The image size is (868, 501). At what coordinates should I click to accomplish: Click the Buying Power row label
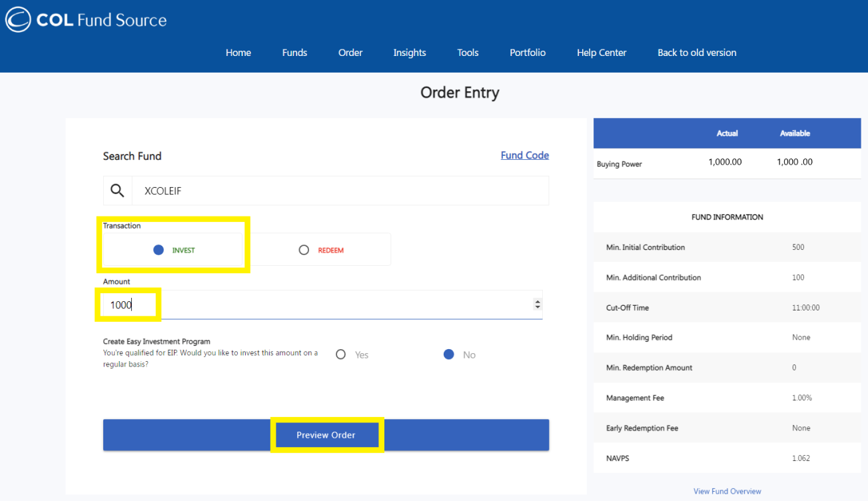point(620,164)
